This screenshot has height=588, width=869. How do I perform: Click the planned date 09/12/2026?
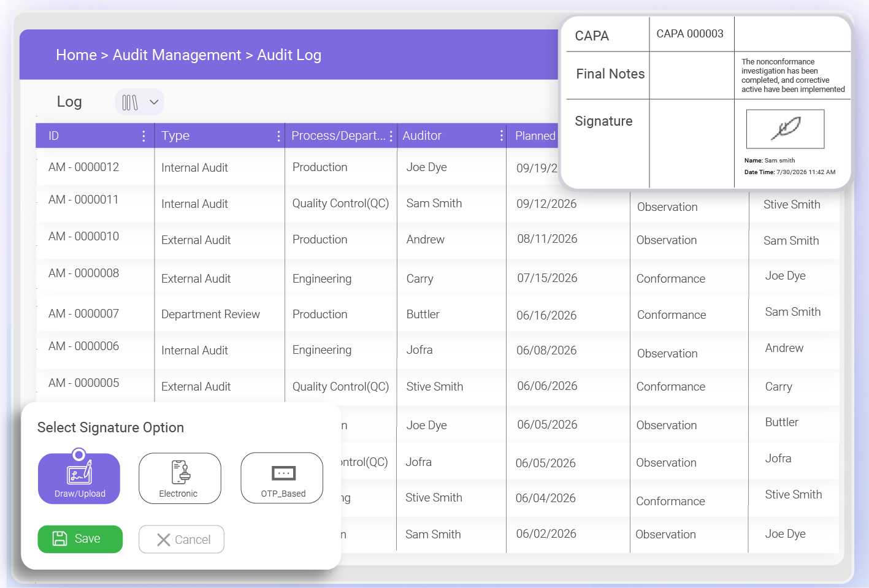546,204
